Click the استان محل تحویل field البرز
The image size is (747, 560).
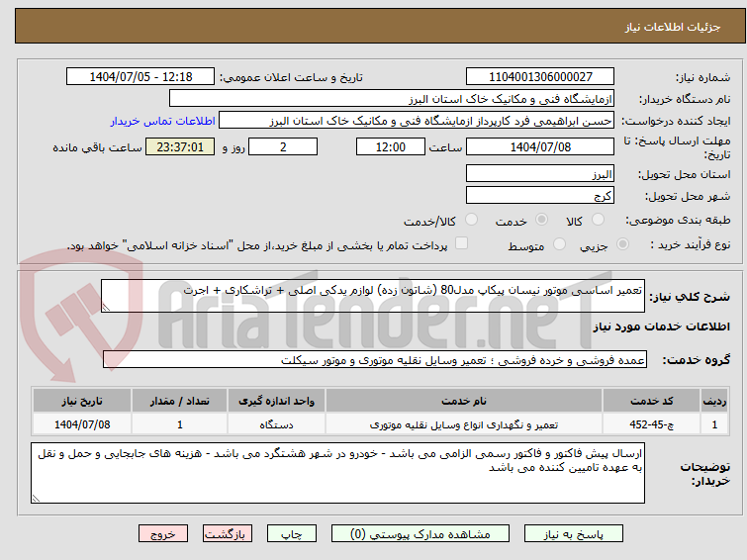[540, 173]
